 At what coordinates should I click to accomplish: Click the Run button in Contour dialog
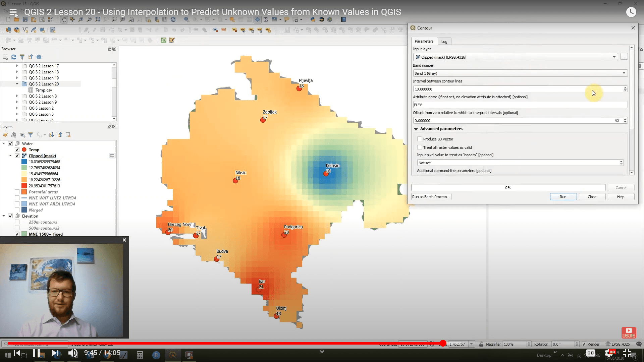[563, 197]
